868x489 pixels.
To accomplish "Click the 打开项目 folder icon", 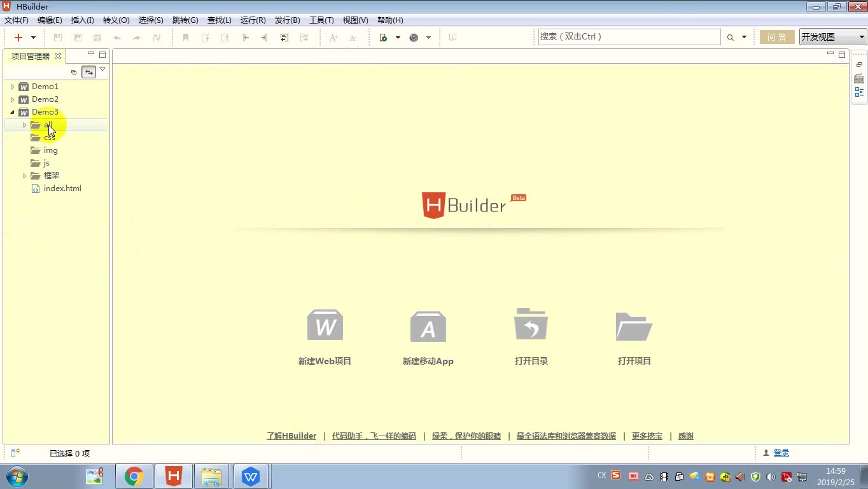I will point(634,326).
